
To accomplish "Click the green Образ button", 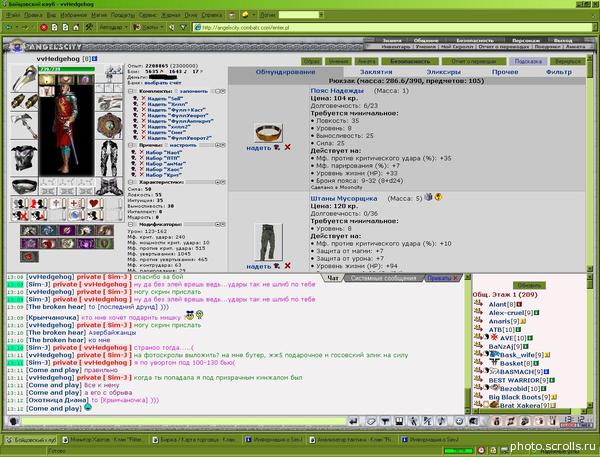I will coord(311,61).
